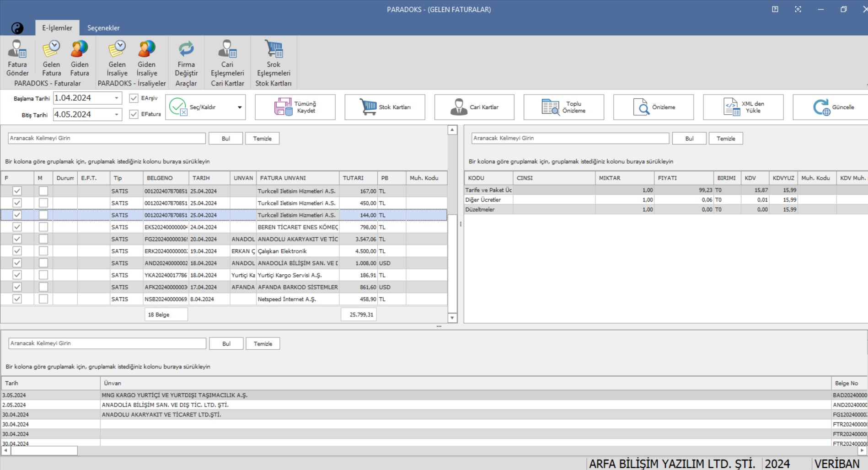Switch to the Seçenekler tab

[x=103, y=28]
